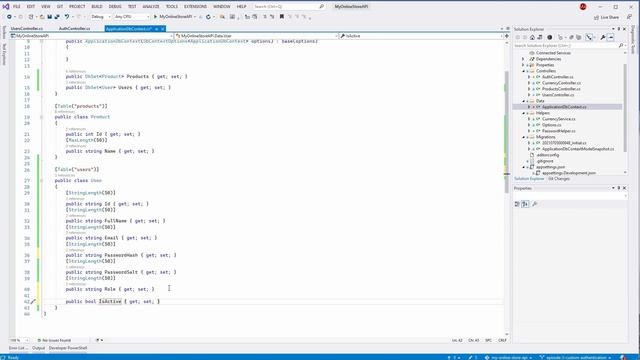
Task: Click the Solution Explorer Home icon
Action: [x=532, y=37]
